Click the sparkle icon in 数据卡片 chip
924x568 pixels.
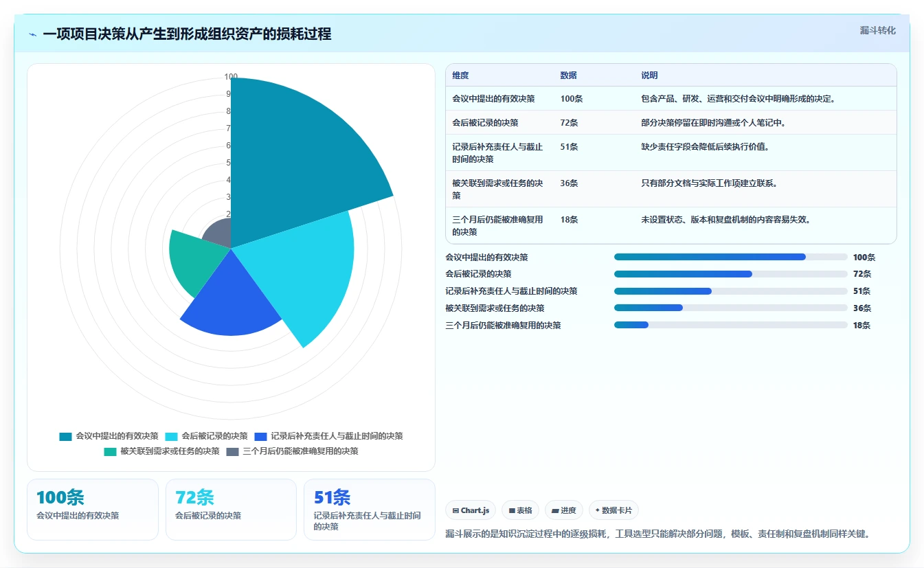[598, 511]
